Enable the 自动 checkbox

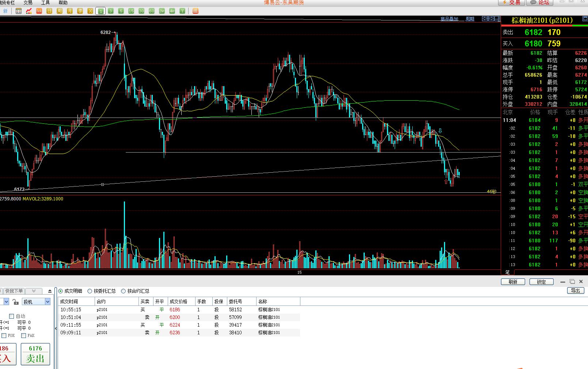click(11, 316)
